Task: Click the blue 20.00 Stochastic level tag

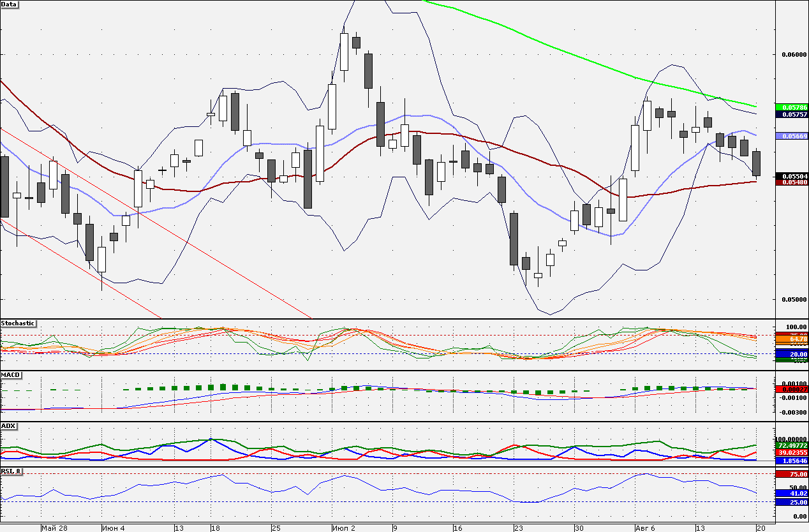Action: (792, 354)
